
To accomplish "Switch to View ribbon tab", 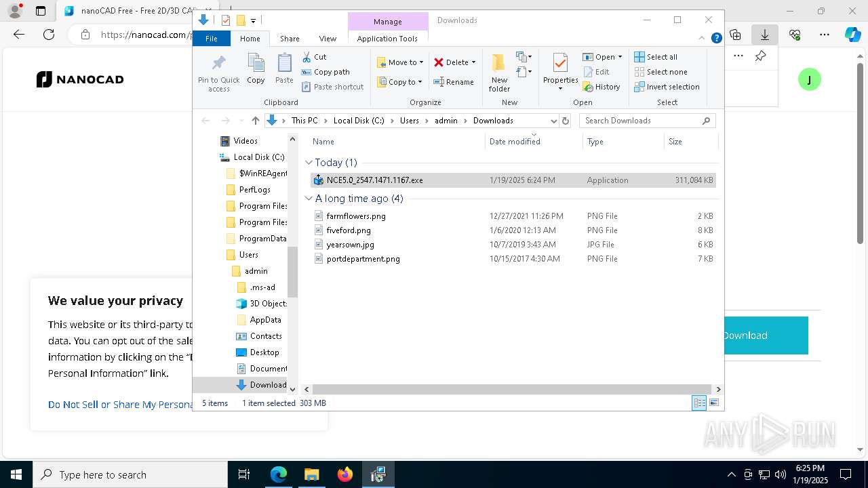I will [328, 39].
